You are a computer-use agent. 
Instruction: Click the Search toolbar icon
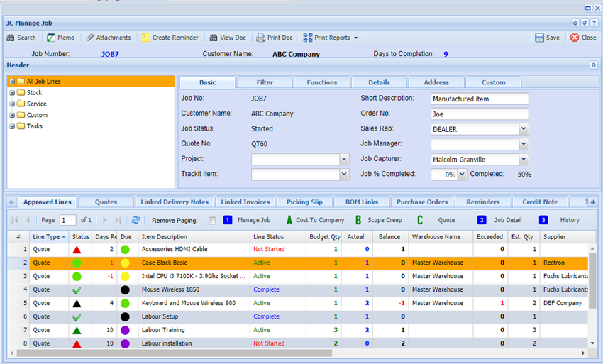pos(11,38)
